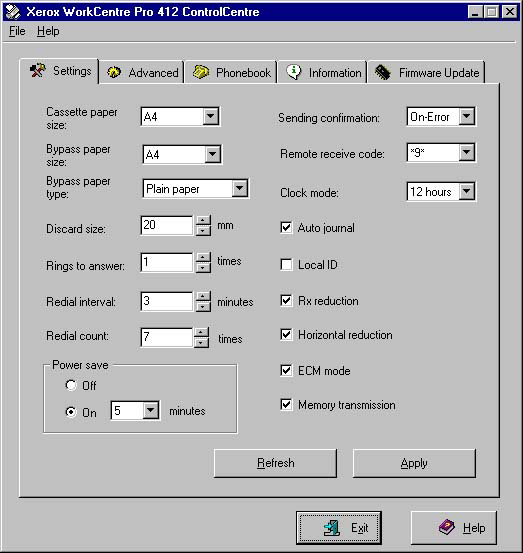
Task: Switch to the Phonebook tab
Action: click(231, 72)
